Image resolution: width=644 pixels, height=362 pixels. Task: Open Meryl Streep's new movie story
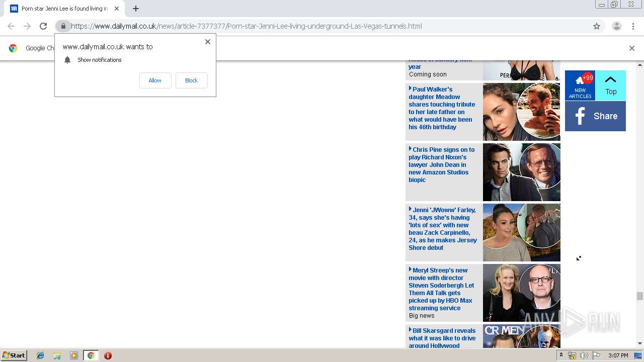(x=442, y=289)
